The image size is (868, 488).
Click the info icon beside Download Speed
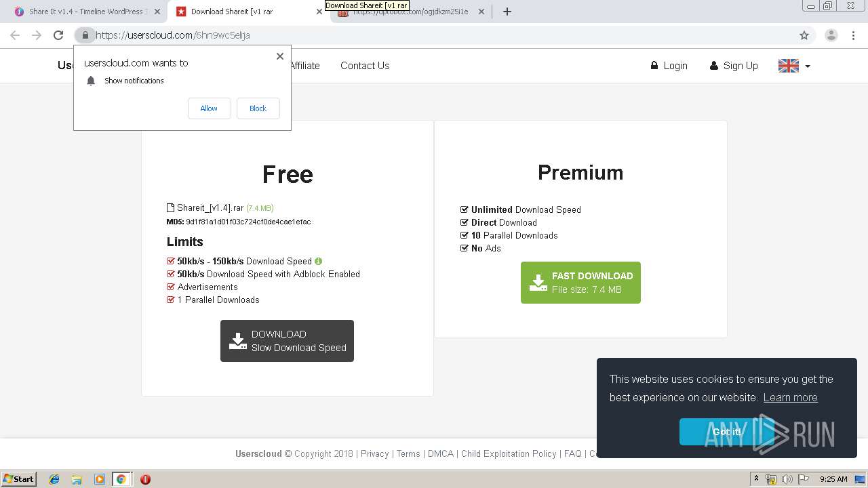tap(319, 261)
